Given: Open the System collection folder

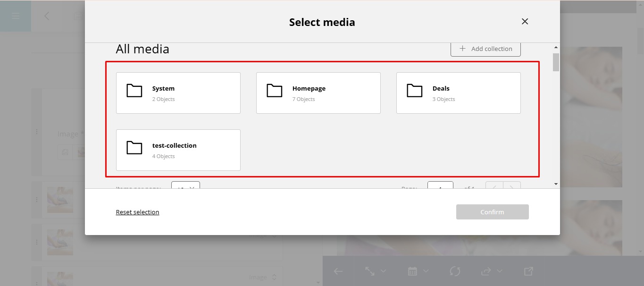Looking at the screenshot, I should pos(178,93).
